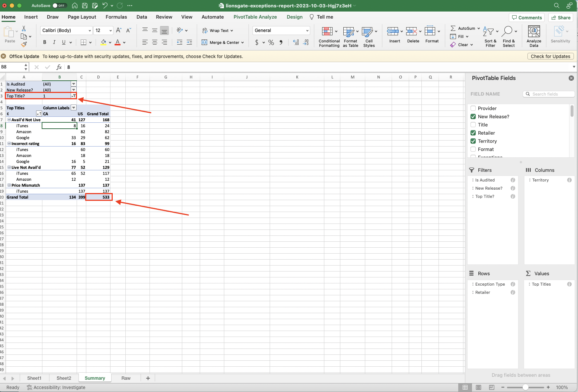Click the insert function fx icon
The image size is (578, 392).
click(x=59, y=67)
